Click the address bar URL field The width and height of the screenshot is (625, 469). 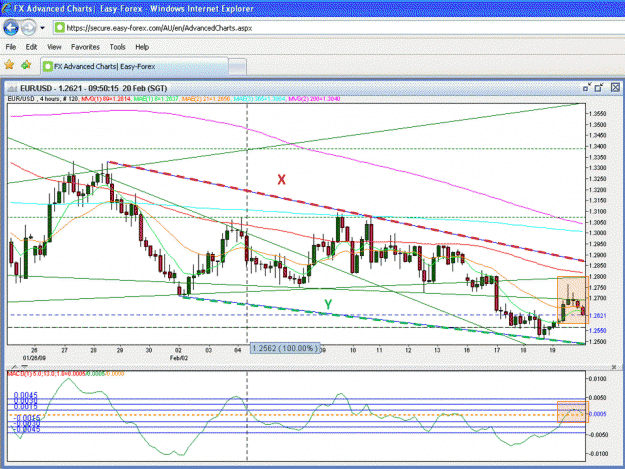point(339,28)
